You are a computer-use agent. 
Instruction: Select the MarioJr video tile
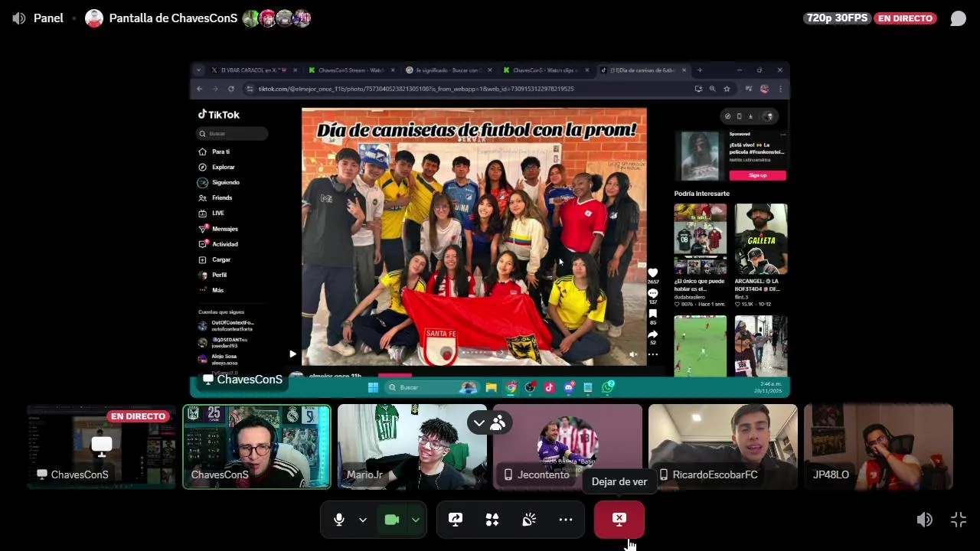tap(412, 446)
